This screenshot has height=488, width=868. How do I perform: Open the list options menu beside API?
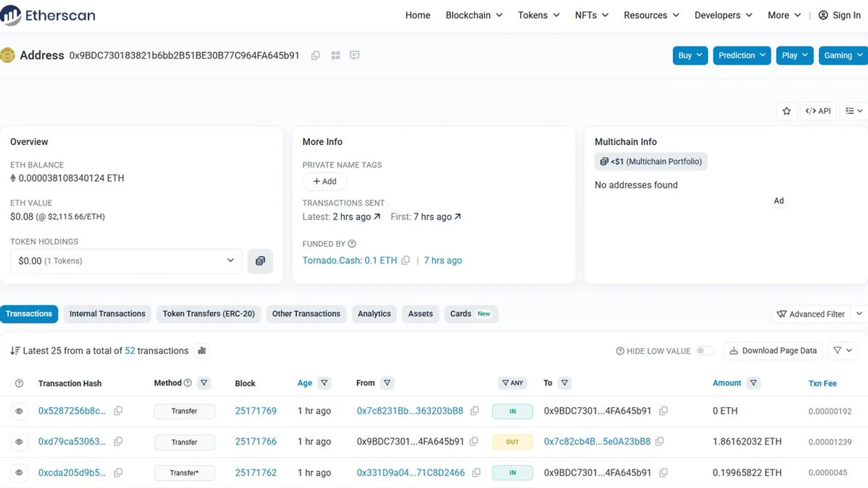pos(854,111)
